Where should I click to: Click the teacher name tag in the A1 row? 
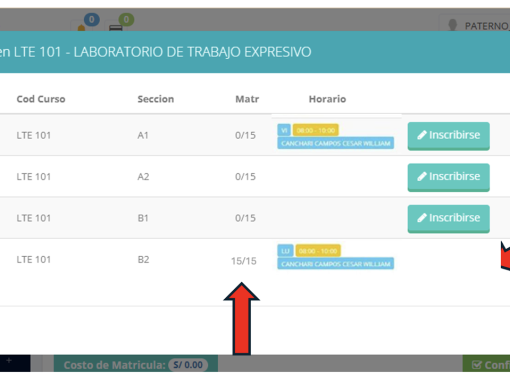point(336,143)
